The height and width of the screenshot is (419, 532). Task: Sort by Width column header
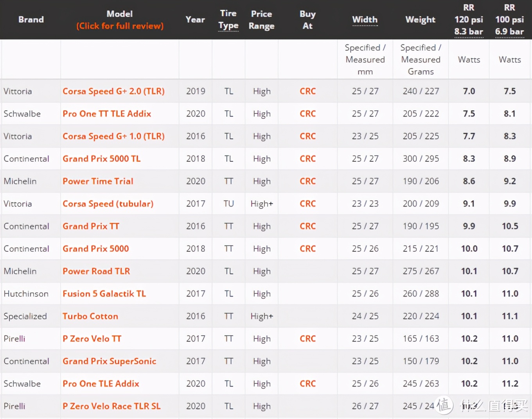365,20
